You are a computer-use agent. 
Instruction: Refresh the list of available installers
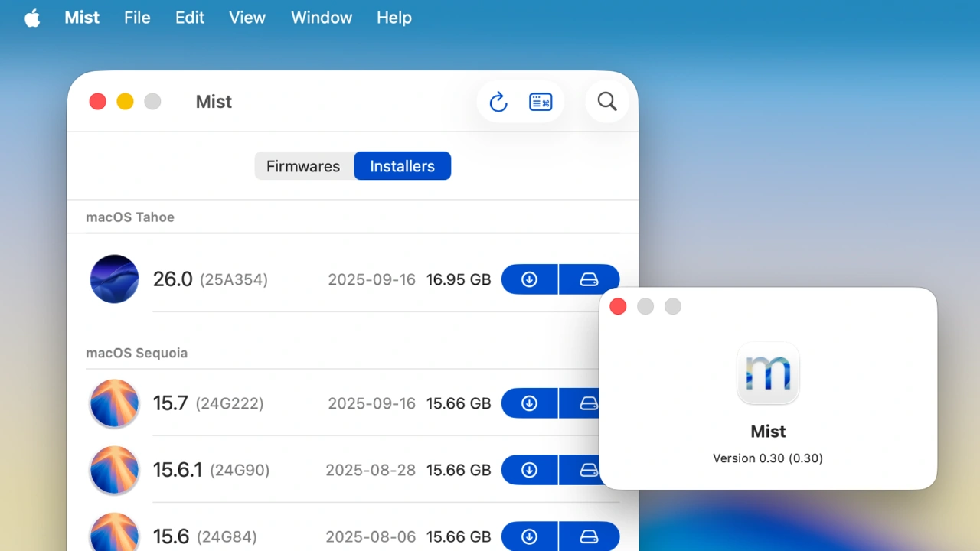tap(498, 101)
